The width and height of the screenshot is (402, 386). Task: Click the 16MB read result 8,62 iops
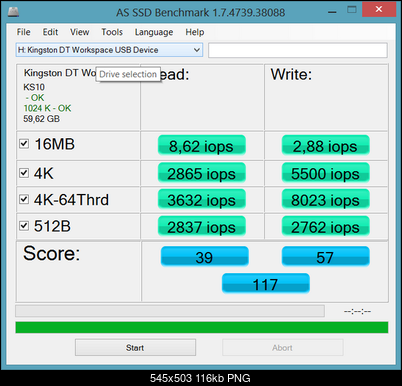coord(202,145)
